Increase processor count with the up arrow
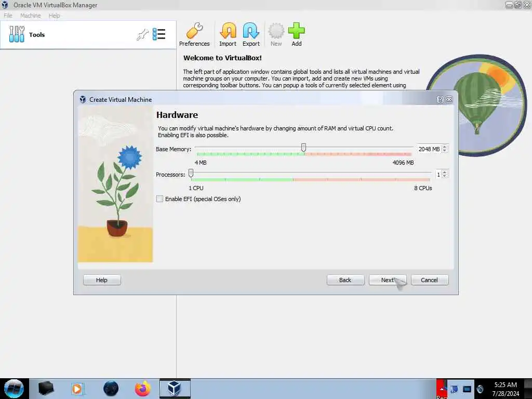This screenshot has height=399, width=532. pos(445,172)
